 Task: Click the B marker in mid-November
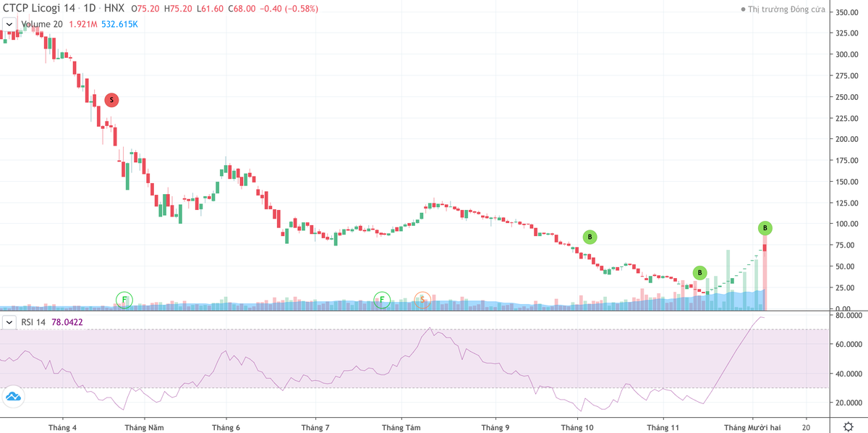pos(699,273)
